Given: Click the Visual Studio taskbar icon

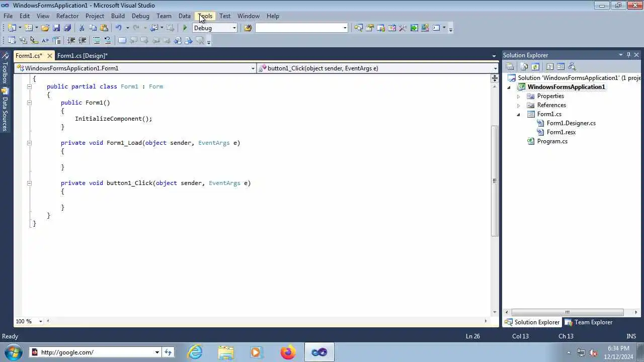Looking at the screenshot, I should (319, 352).
